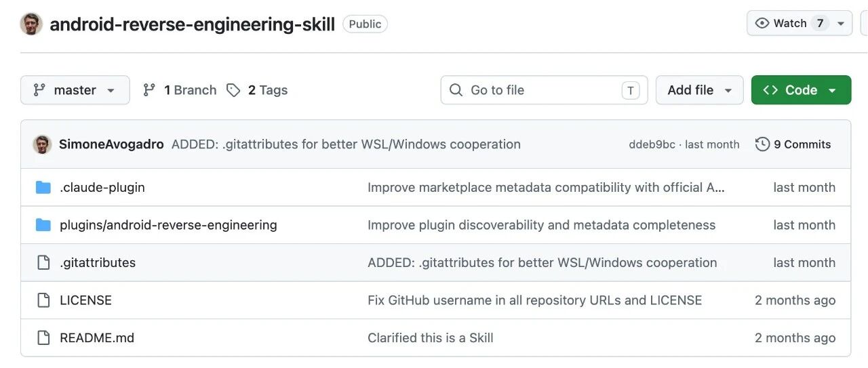Click the SimoneAvogadro author name
This screenshot has width=868, height=368.
[x=111, y=144]
